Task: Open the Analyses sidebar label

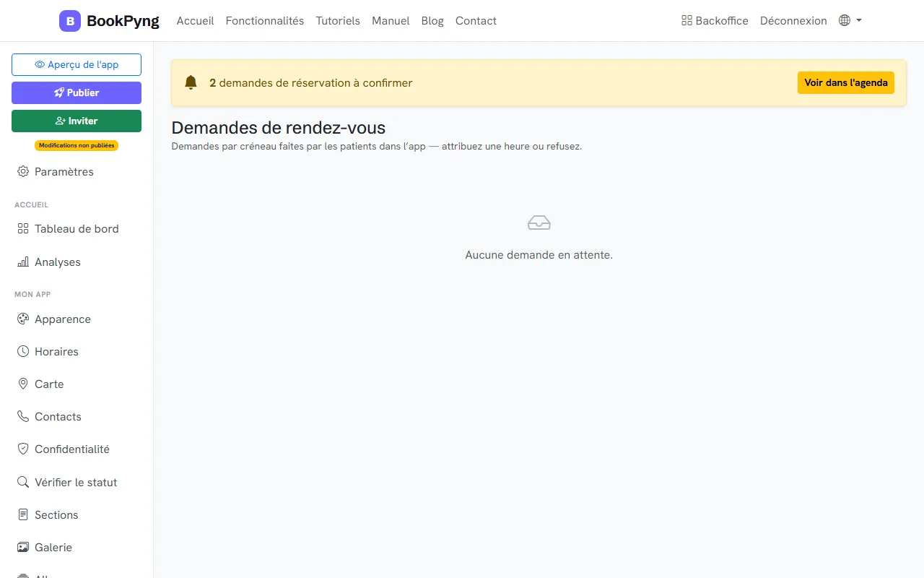Action: click(x=58, y=262)
